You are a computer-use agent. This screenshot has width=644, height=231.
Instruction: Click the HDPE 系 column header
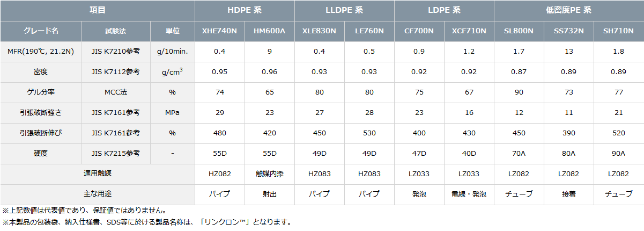(245, 10)
